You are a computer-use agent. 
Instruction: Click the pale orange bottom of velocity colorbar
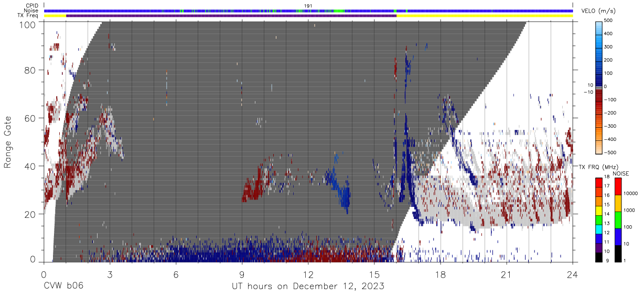[x=599, y=147]
